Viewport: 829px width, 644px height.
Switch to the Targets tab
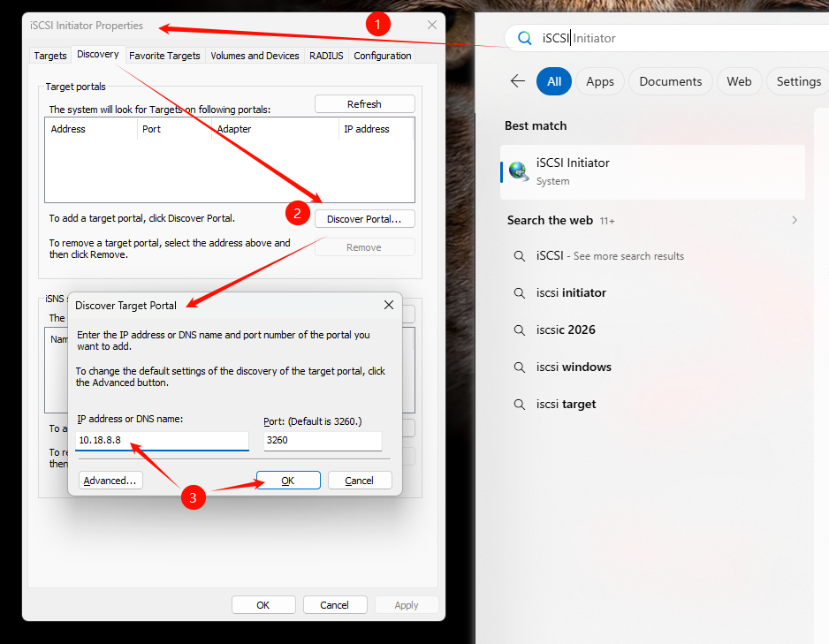pyautogui.click(x=50, y=56)
